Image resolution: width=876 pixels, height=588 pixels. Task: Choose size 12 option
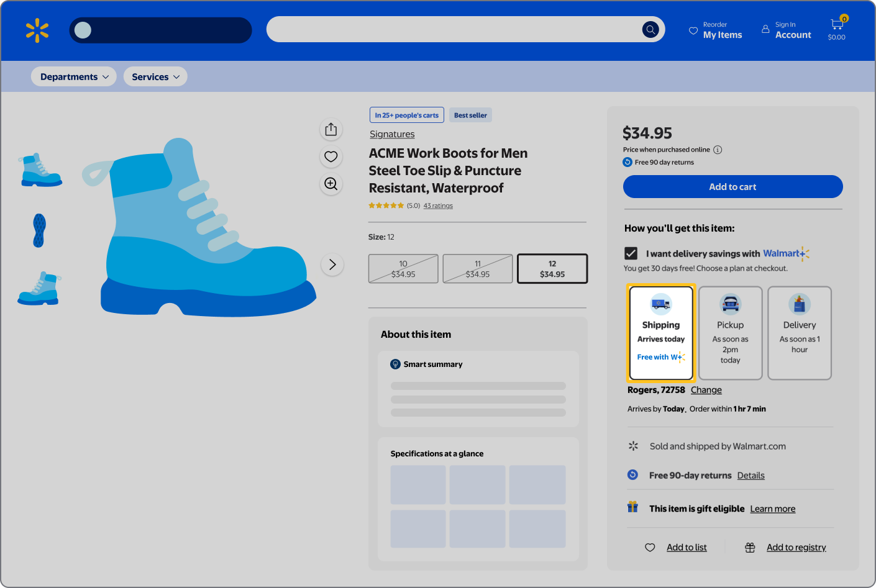pos(552,268)
